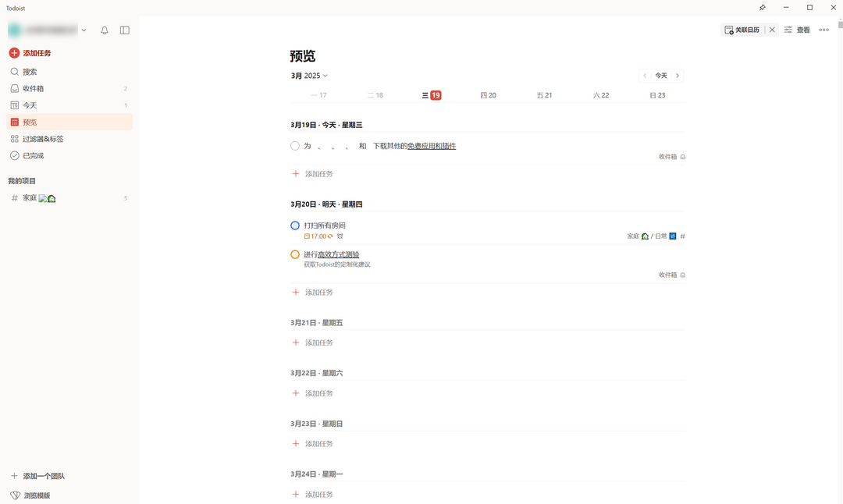Dismiss 关联日历 banner with the X icon
The width and height of the screenshot is (843, 504).
772,30
